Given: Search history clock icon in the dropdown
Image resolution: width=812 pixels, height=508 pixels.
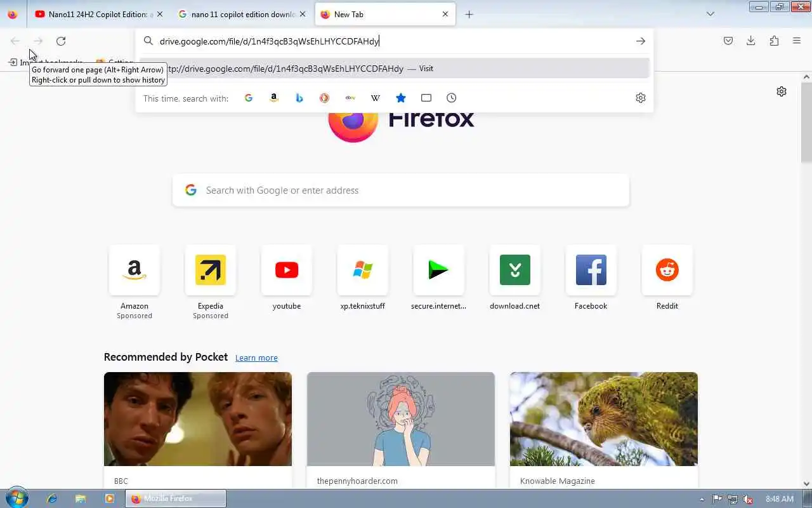Looking at the screenshot, I should point(452,98).
